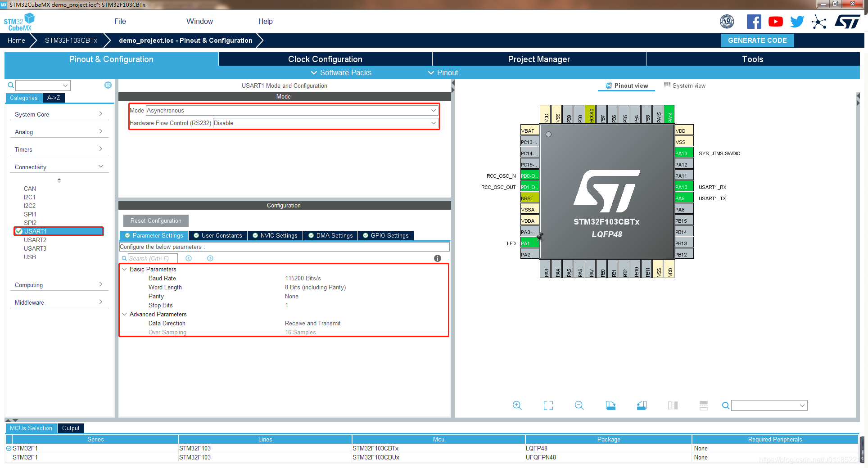
Task: Go to previous search result arrow
Action: click(x=189, y=258)
